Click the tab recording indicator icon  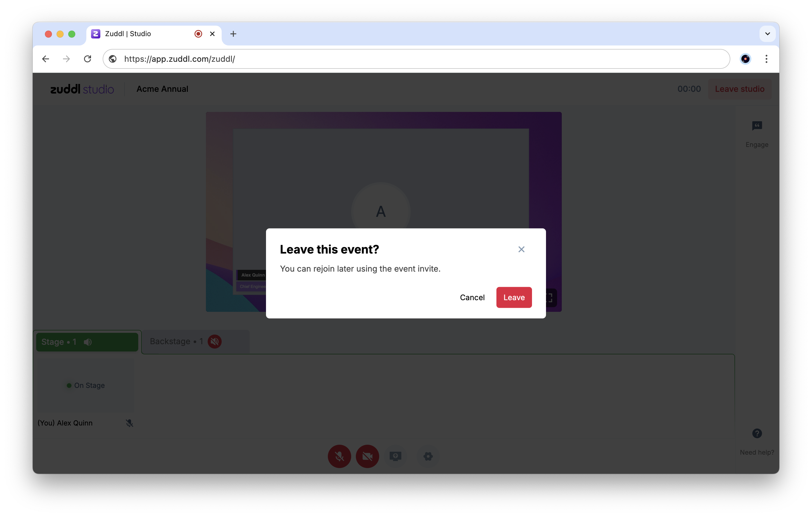point(198,34)
